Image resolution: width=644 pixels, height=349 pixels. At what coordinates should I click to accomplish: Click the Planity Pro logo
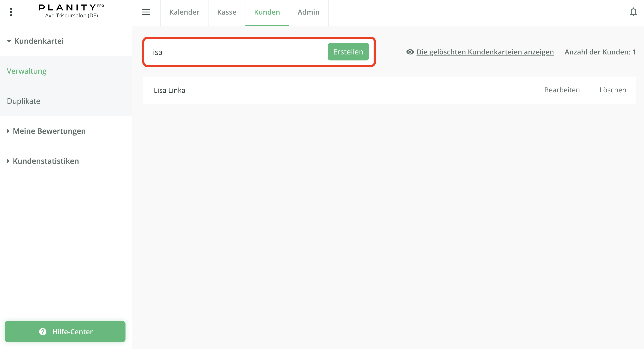(x=71, y=8)
